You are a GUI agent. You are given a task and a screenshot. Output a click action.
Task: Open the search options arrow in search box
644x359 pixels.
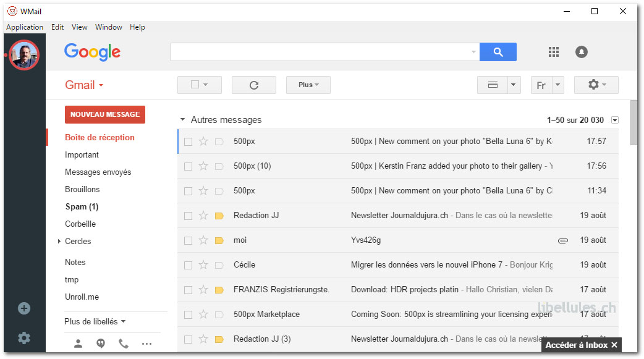(x=473, y=52)
